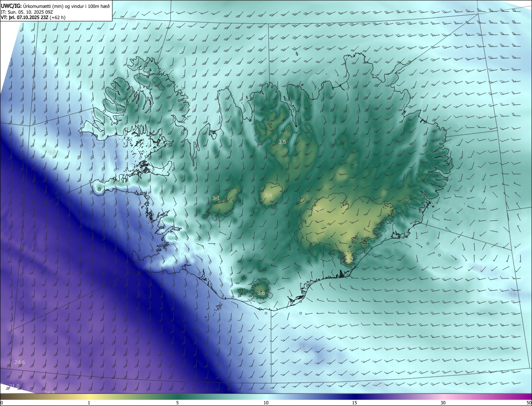Image resolution: width=532 pixels, height=406 pixels.
Task: Click the '(+62 h)' forecast offset text
Action: (x=58, y=17)
